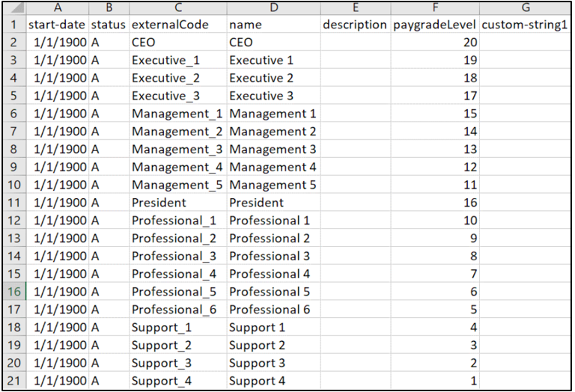Click the custom-string1 header cell
The image size is (575, 392).
(525, 25)
